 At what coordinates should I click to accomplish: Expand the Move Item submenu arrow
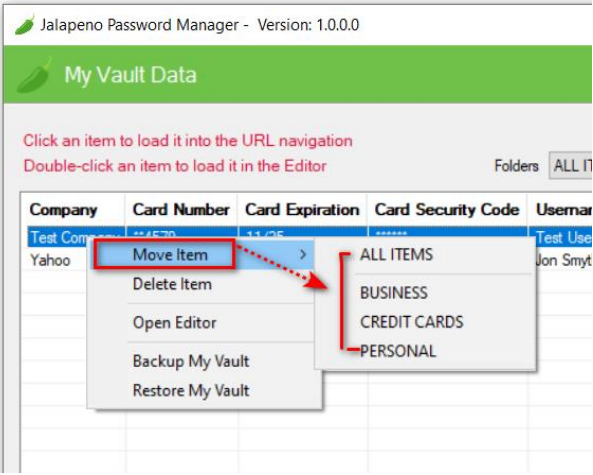pyautogui.click(x=303, y=255)
